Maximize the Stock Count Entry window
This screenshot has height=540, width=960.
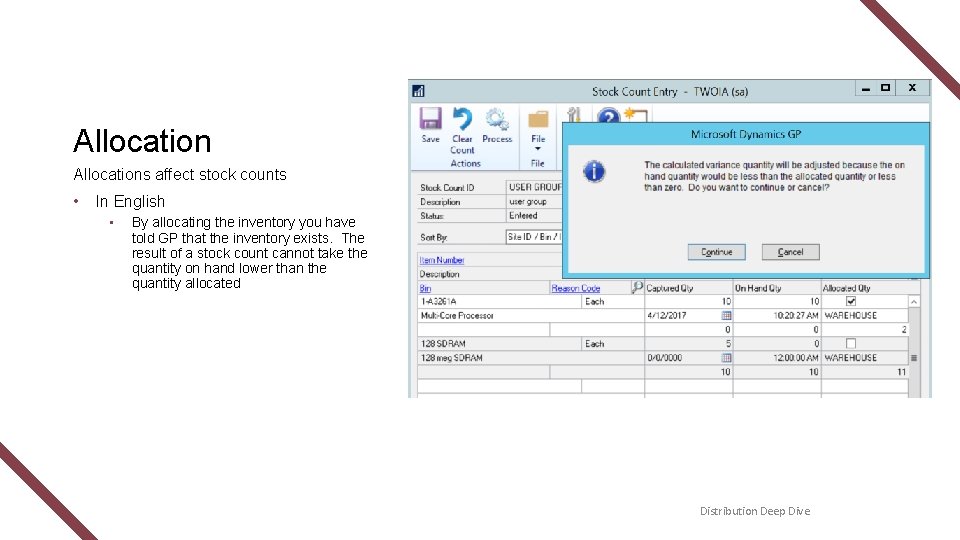[885, 88]
